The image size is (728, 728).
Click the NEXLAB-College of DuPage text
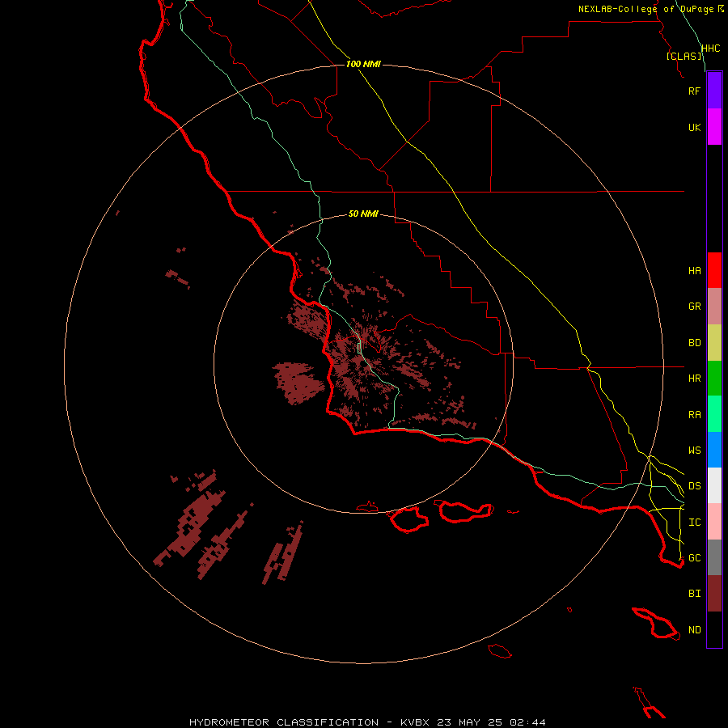coord(646,9)
